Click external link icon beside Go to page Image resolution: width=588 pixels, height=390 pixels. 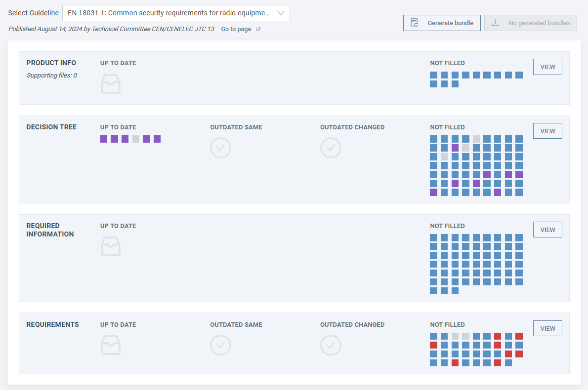click(x=258, y=29)
